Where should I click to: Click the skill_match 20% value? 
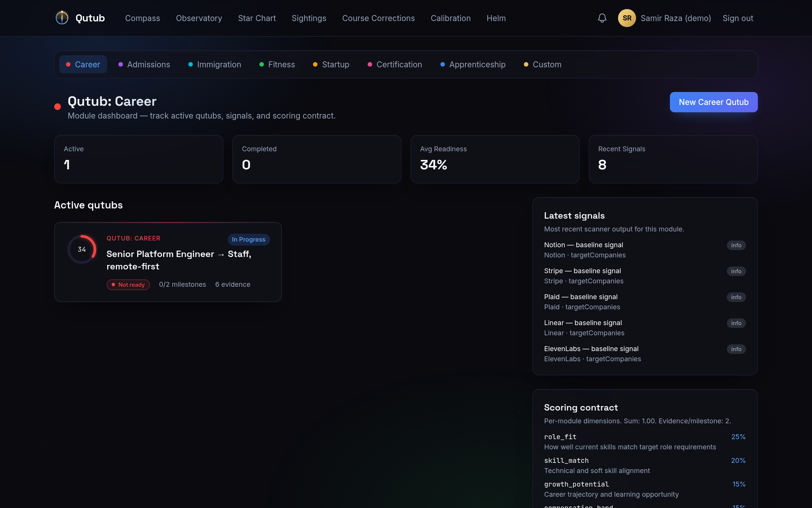click(738, 461)
